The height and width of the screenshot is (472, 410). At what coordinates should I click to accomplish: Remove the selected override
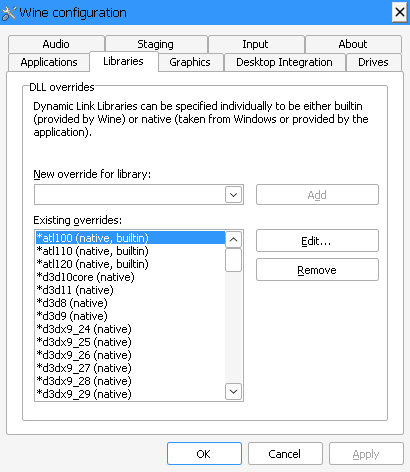[317, 270]
